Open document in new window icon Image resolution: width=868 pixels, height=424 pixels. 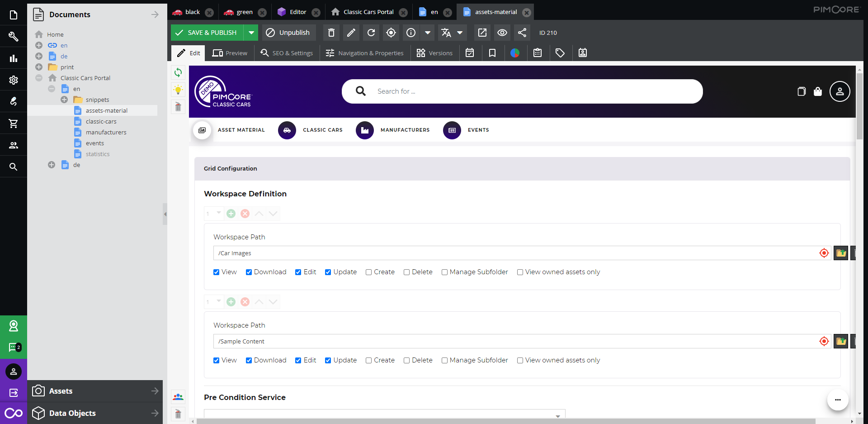point(482,33)
